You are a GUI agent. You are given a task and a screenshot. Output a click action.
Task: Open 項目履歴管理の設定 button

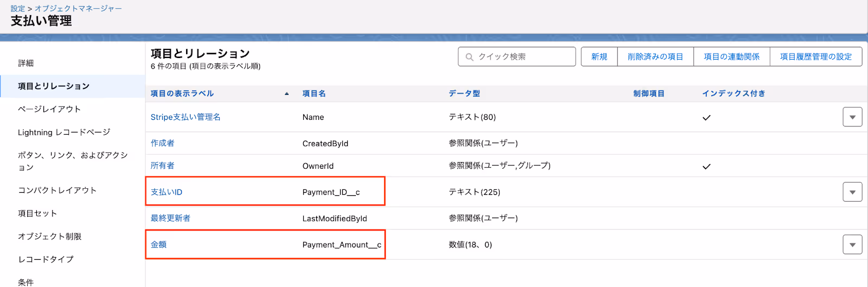pos(816,56)
